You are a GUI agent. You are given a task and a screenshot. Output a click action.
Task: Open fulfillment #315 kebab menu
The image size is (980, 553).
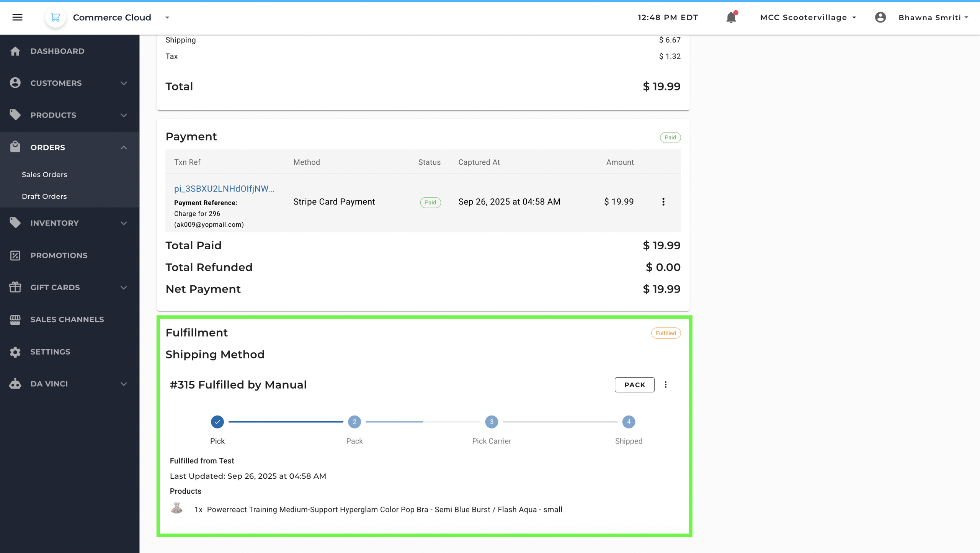(665, 384)
